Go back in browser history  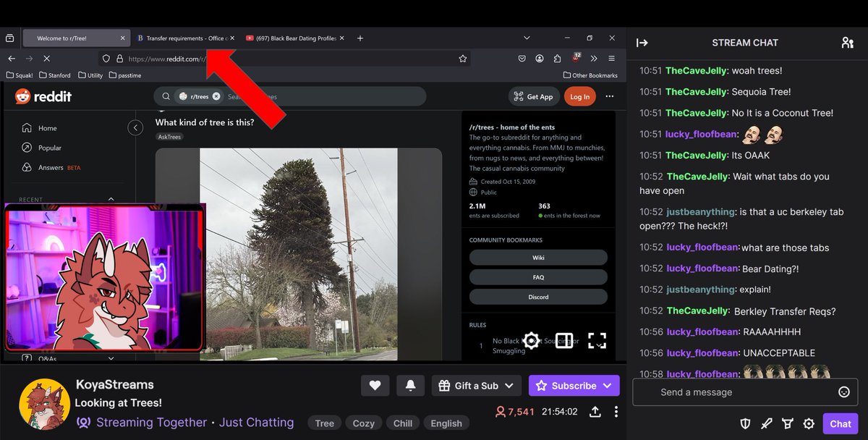click(x=12, y=59)
